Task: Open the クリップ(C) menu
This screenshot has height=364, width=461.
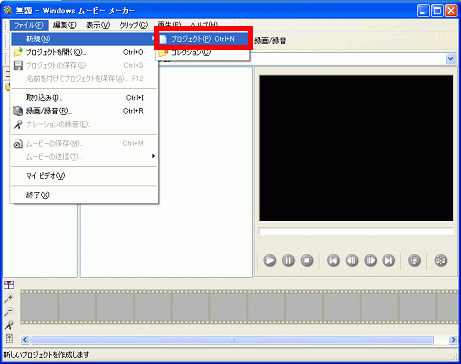Action: click(134, 25)
